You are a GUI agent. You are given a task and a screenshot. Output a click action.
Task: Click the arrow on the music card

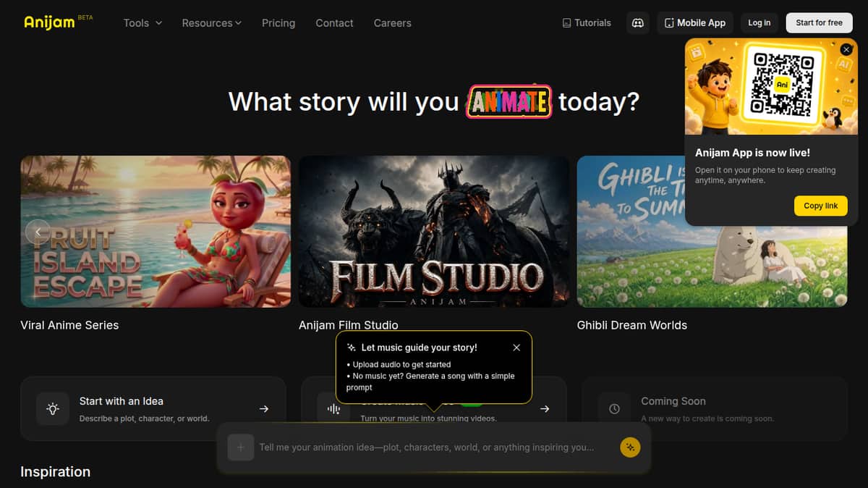[545, 409]
